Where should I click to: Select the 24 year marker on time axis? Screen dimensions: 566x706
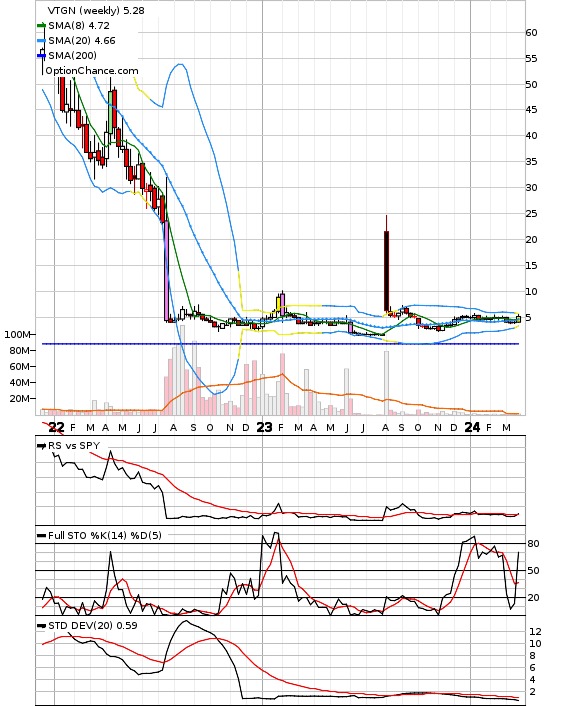[472, 427]
